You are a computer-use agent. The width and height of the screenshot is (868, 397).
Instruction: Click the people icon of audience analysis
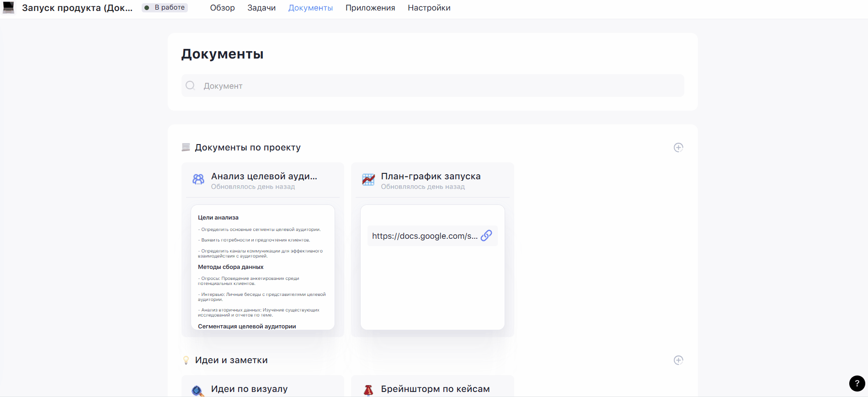coord(198,179)
